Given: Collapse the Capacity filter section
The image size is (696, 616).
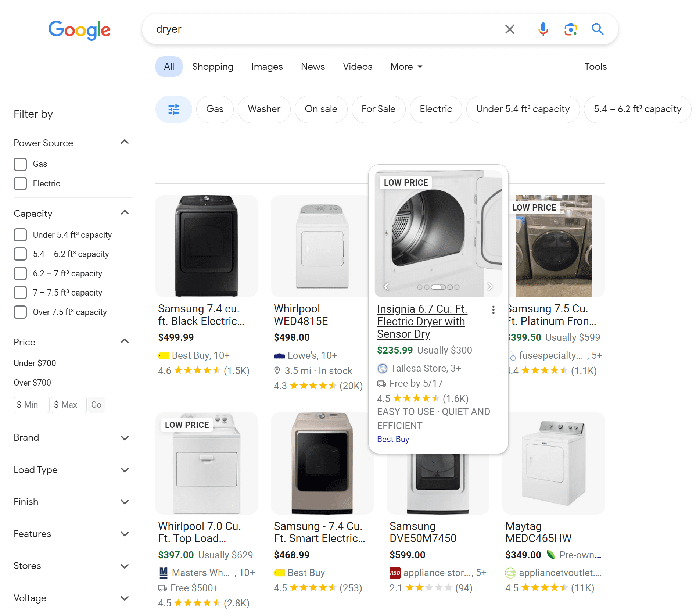Looking at the screenshot, I should click(x=125, y=212).
